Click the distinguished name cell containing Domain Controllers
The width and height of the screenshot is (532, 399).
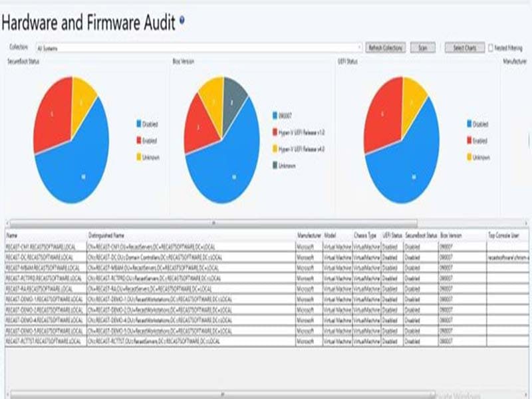point(192,257)
